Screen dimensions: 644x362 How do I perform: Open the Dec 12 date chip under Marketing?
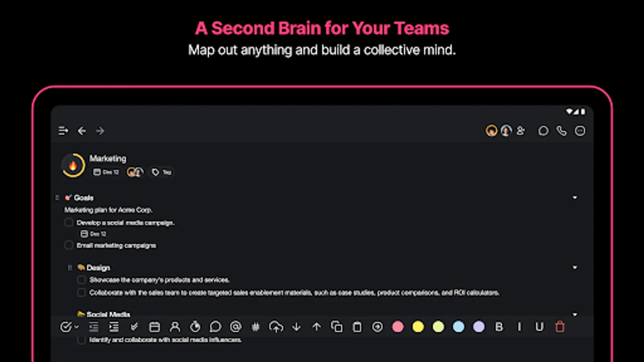pyautogui.click(x=106, y=172)
